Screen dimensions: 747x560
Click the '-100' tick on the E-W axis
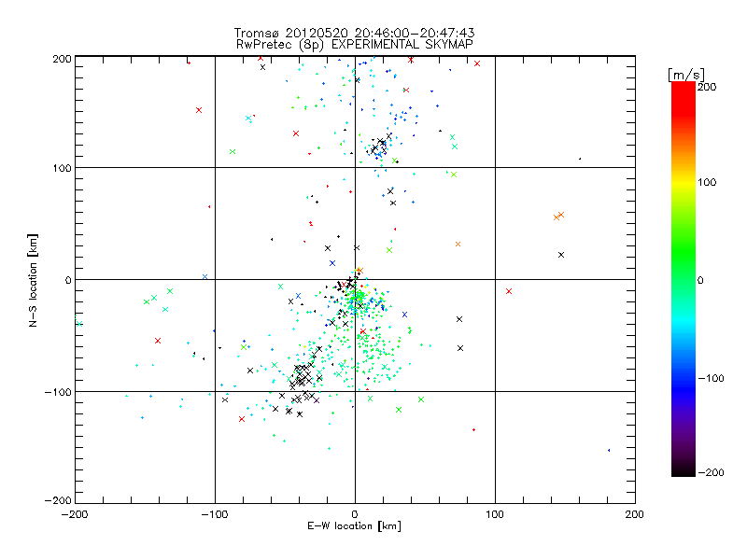click(215, 514)
